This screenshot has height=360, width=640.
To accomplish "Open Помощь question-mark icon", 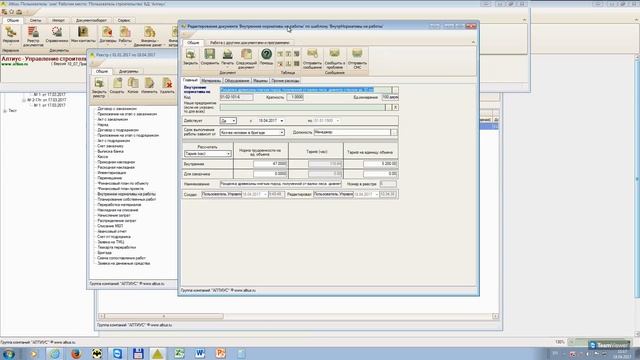I will [x=266, y=57].
